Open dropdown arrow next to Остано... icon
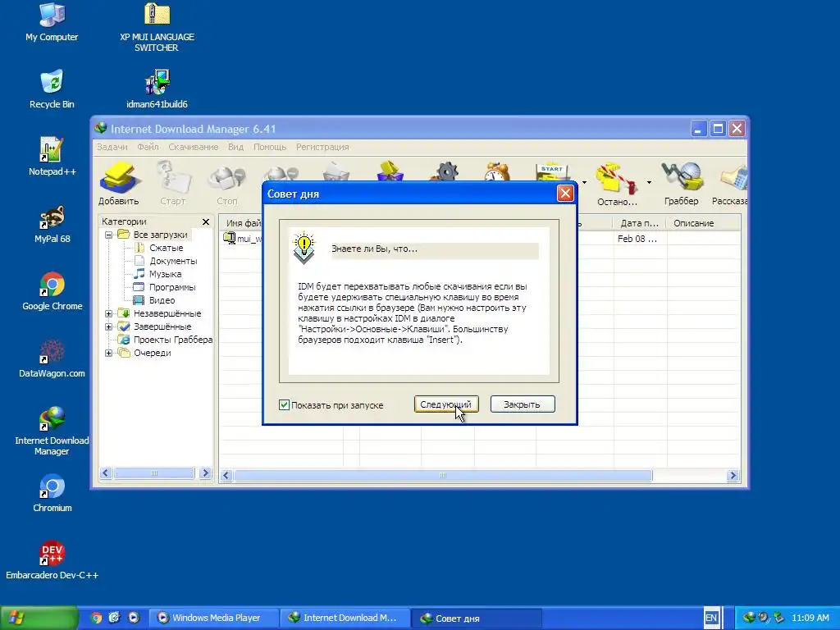Viewport: 840px width, 630px height. (x=649, y=183)
